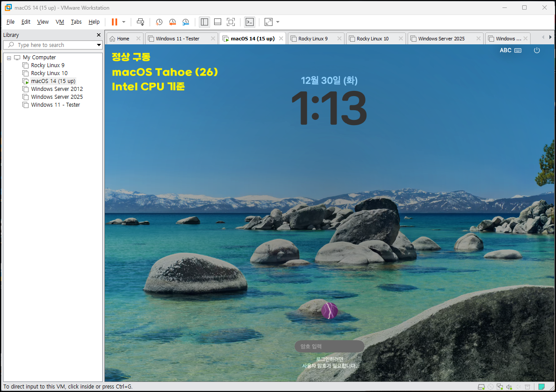The image size is (556, 392).
Task: Click the macOS password input field
Action: tap(330, 346)
